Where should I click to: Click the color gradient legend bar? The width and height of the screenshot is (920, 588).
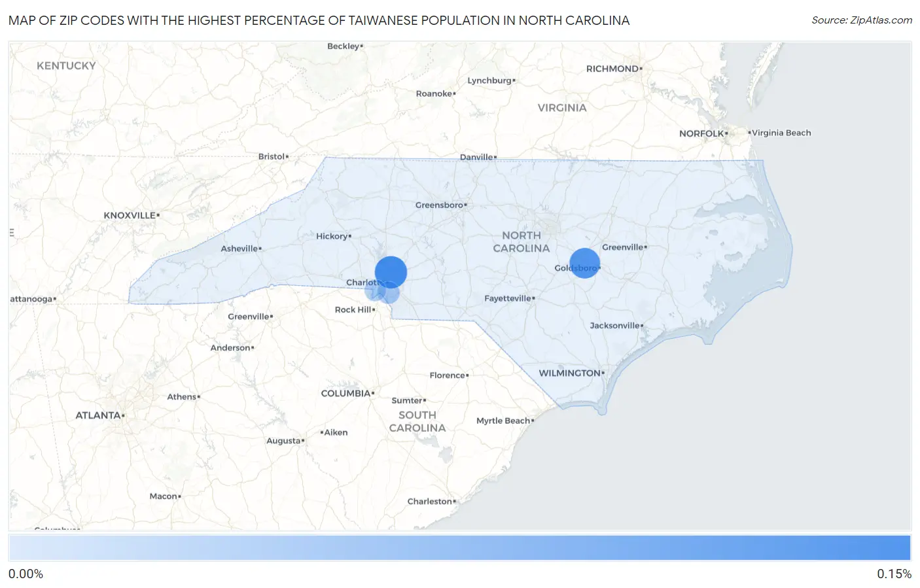click(459, 547)
